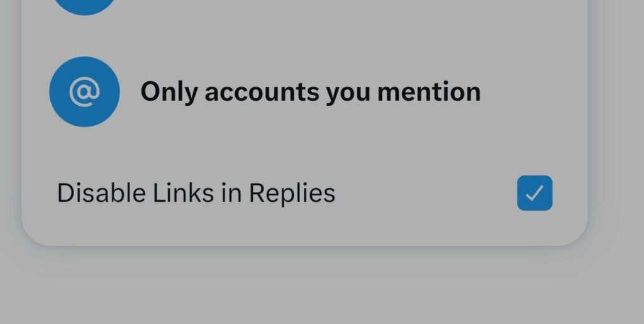Viewport: 644px width, 324px height.
Task: Click the bold "Only accounts you mention" text
Action: click(x=310, y=92)
